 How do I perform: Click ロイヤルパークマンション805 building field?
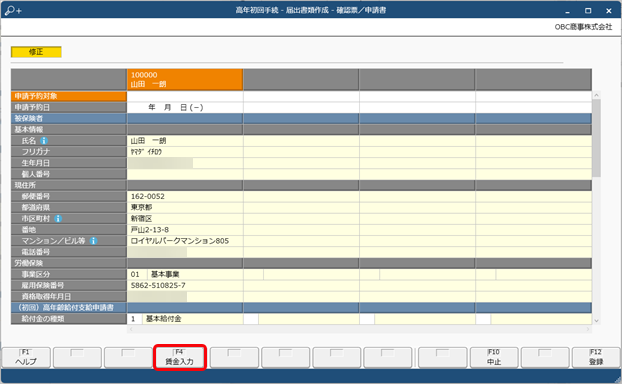pos(185,241)
